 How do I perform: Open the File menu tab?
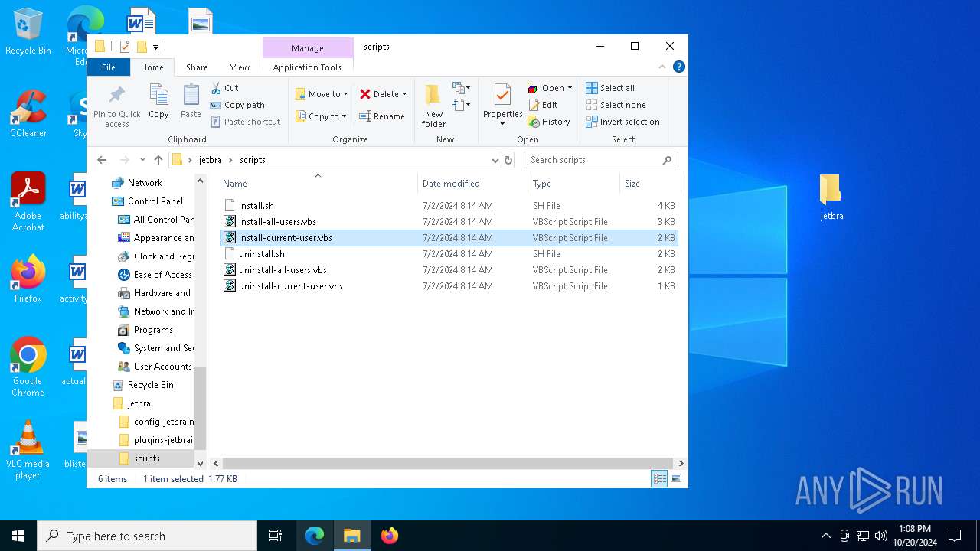click(x=109, y=67)
